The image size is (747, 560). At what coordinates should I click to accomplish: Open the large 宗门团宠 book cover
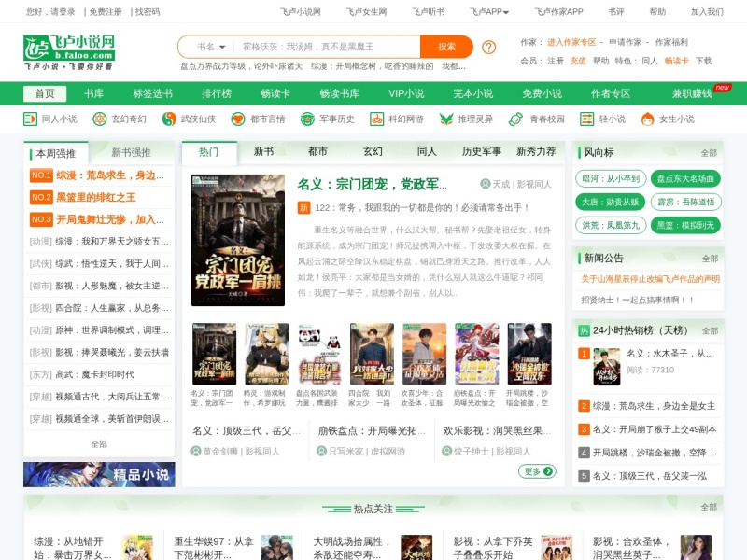[x=238, y=241]
